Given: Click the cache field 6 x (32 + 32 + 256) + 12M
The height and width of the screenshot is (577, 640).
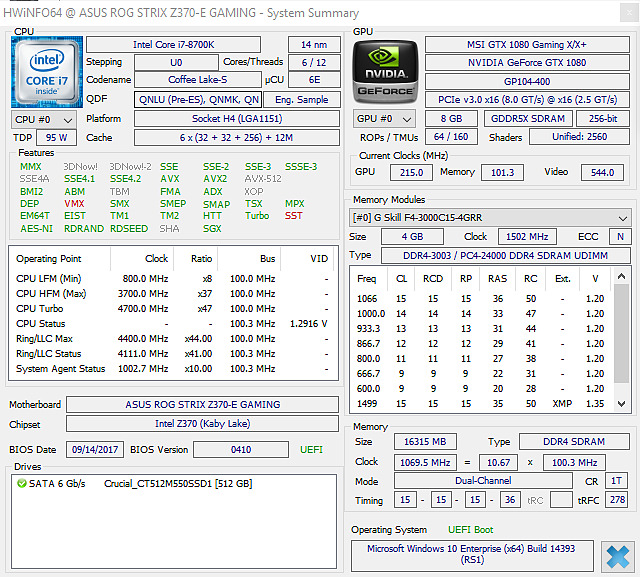Looking at the screenshot, I should click(x=237, y=138).
